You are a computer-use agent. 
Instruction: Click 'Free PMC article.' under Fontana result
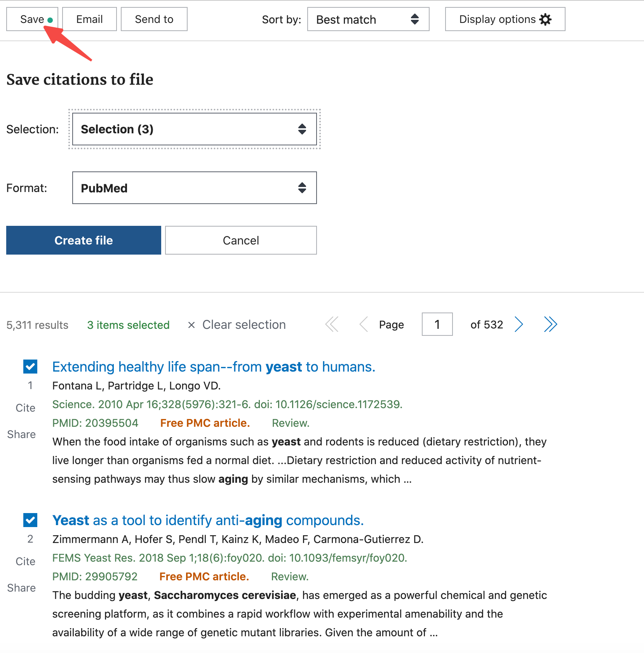point(205,423)
